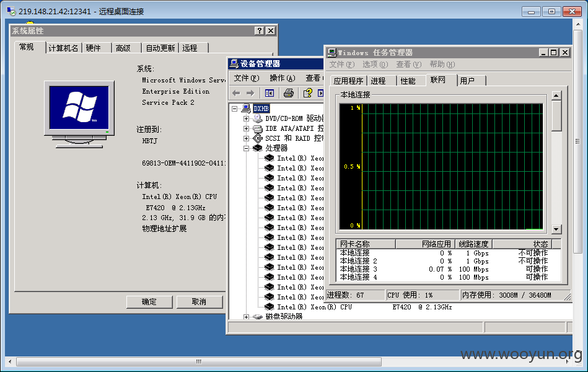Click the 取消 button in System Properties
This screenshot has height=372, width=588.
click(199, 302)
